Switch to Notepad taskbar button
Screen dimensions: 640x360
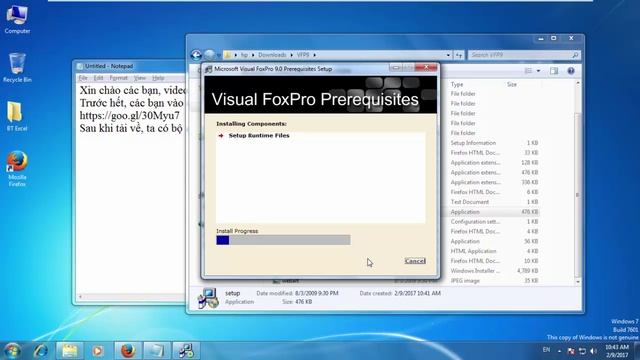click(x=156, y=351)
